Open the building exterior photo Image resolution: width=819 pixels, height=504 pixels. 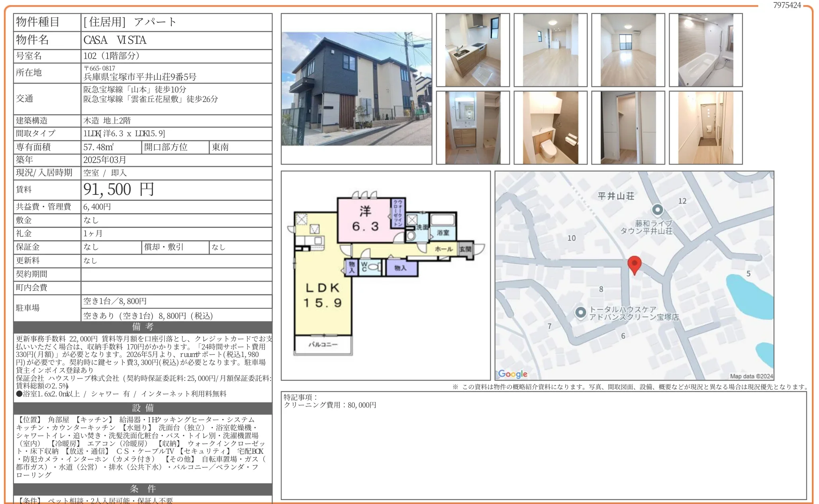click(356, 89)
